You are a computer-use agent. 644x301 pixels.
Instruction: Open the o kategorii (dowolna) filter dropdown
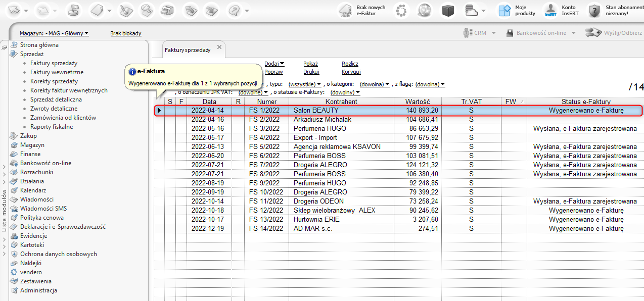(375, 84)
